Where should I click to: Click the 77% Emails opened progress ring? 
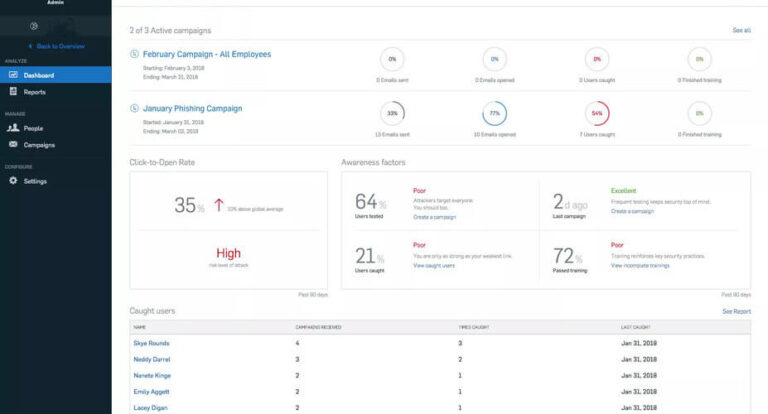pos(495,112)
